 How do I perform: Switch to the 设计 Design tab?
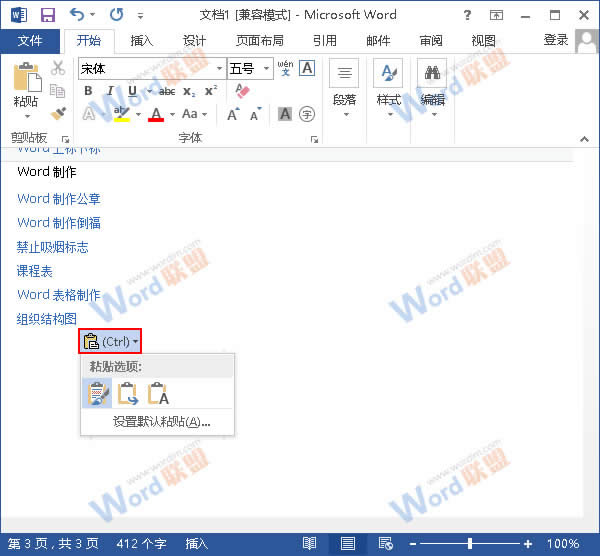click(194, 41)
